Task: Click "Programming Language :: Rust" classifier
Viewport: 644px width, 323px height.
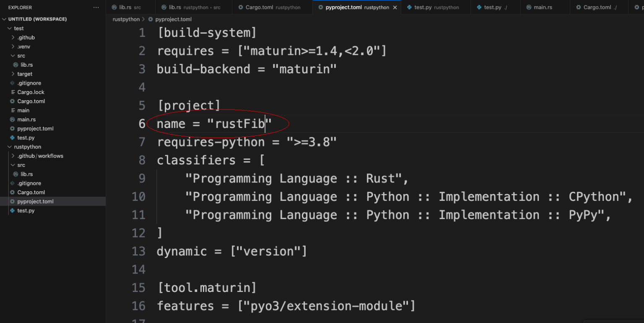Action: point(297,178)
